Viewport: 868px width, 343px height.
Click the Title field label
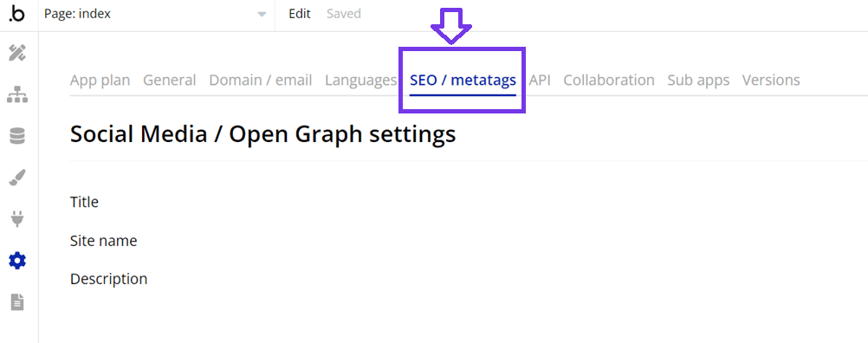tap(84, 202)
